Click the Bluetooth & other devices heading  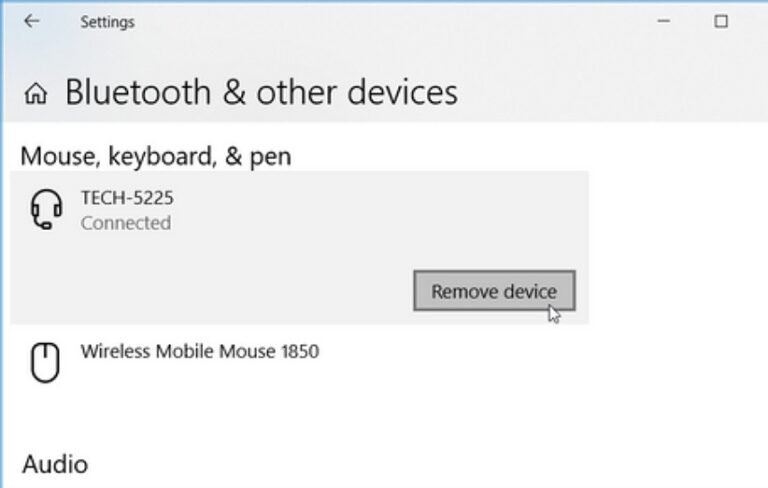(x=261, y=93)
